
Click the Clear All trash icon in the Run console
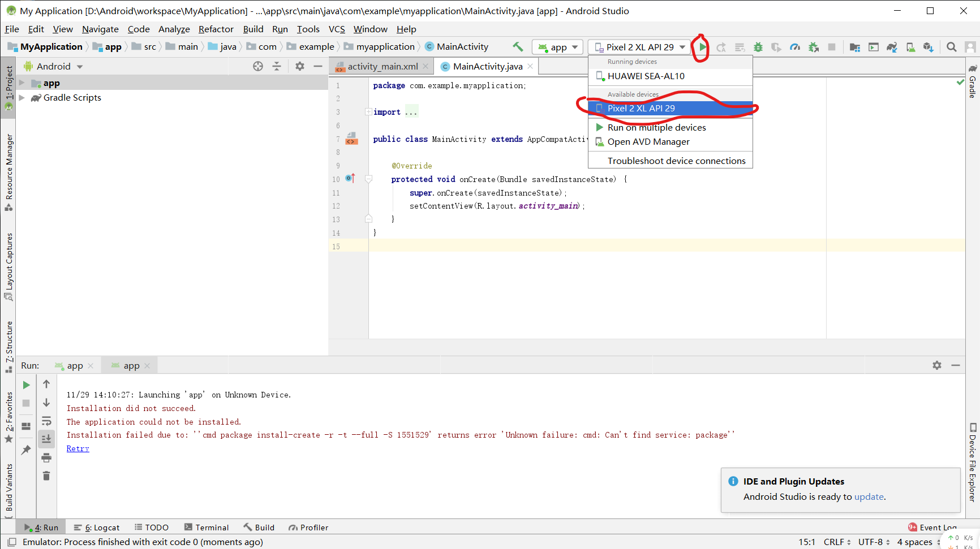tap(46, 476)
